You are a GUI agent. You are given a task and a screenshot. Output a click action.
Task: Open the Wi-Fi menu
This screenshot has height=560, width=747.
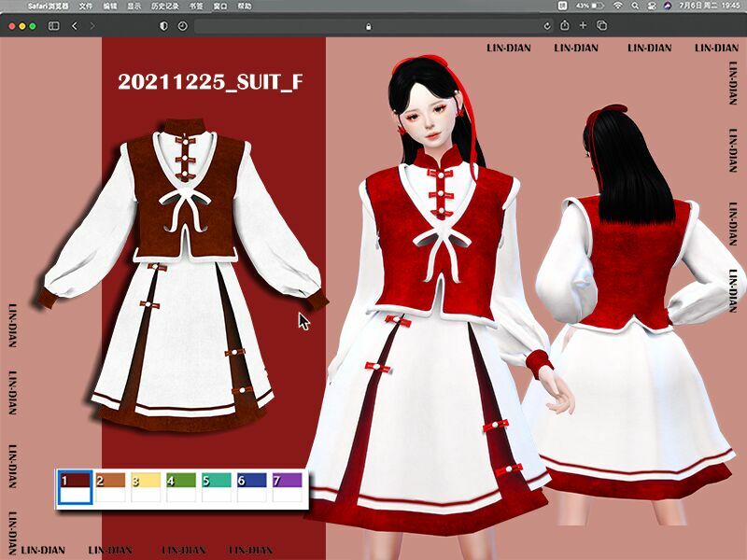click(618, 6)
